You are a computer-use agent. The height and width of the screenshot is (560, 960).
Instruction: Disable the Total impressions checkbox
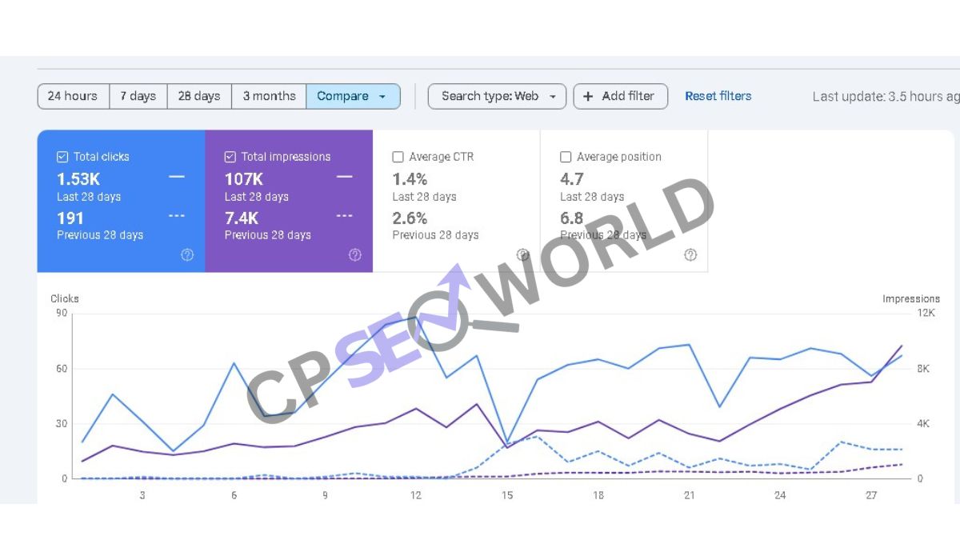[230, 157]
